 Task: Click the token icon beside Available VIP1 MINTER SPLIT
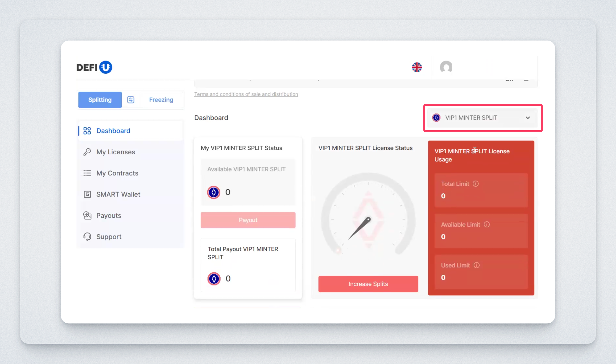pos(214,192)
